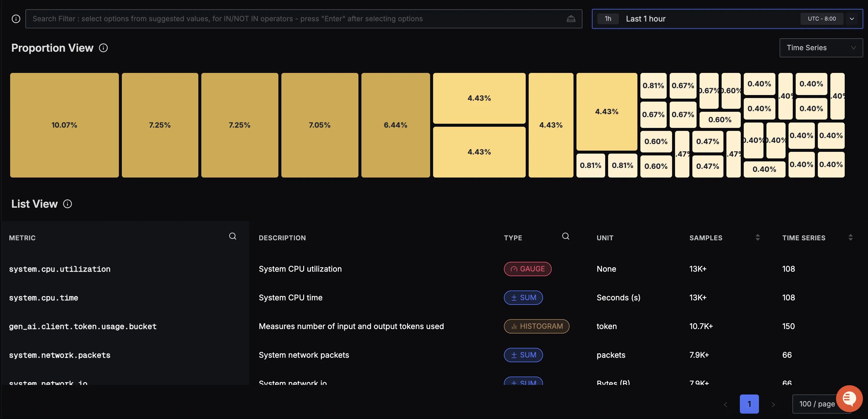Click the info icon beside the search filter
This screenshot has height=419, width=868.
16,19
